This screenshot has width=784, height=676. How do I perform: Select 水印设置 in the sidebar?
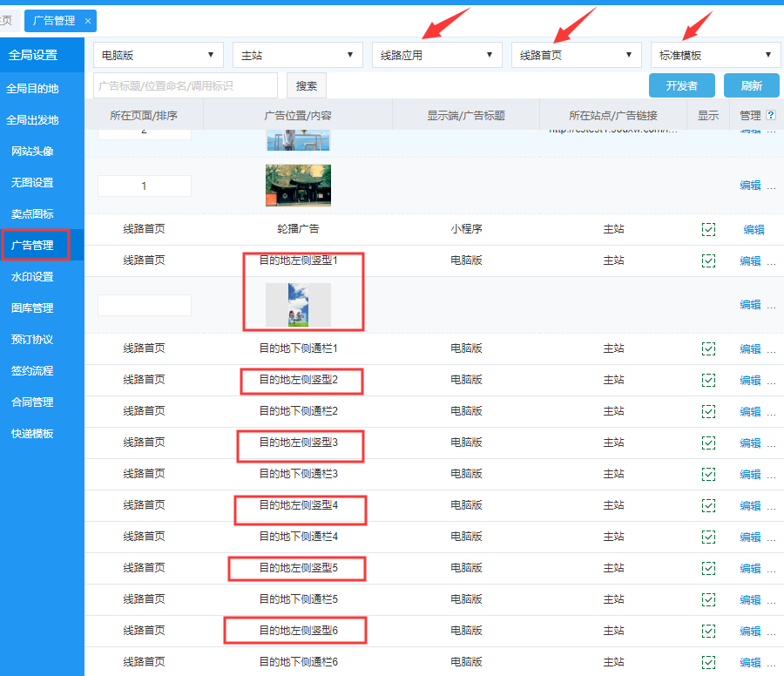[32, 277]
